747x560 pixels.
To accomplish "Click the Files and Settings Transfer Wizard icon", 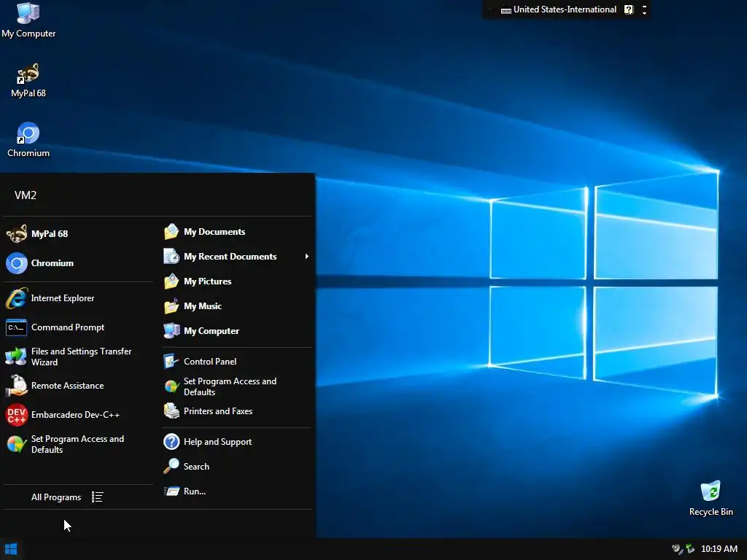I will click(x=16, y=357).
